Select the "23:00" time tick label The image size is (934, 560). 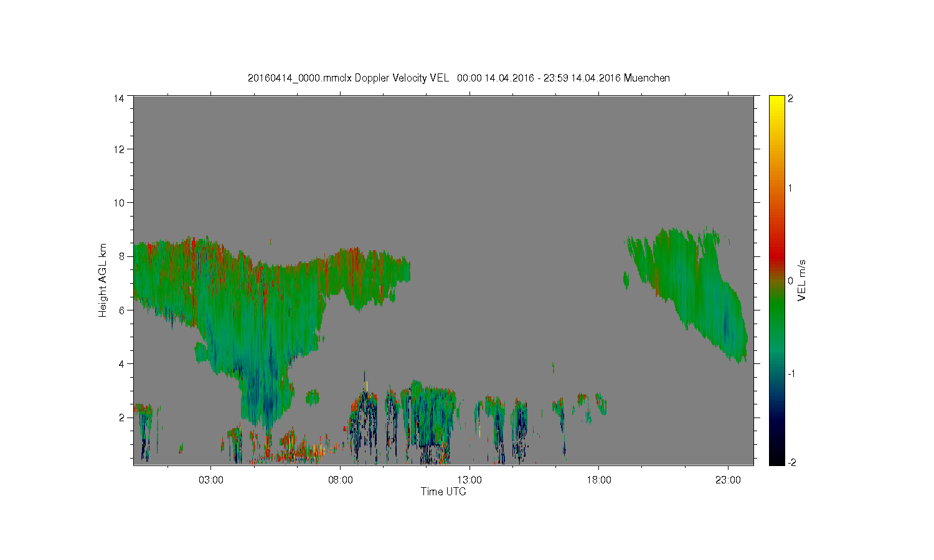tap(729, 480)
